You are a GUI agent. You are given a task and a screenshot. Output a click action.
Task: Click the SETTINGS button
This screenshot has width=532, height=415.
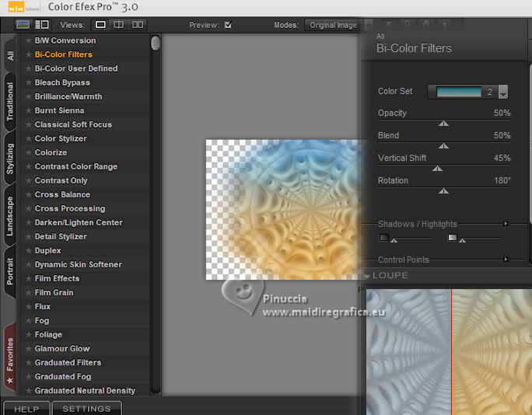tap(87, 409)
